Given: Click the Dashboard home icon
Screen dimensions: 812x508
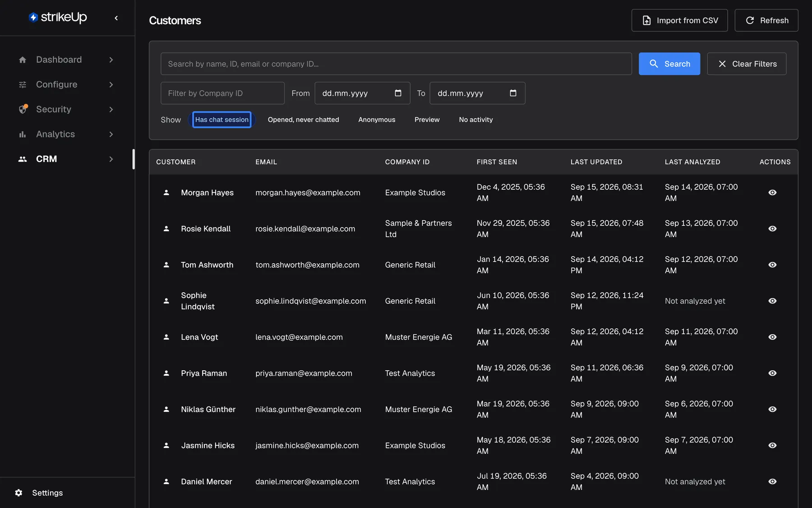Looking at the screenshot, I should point(23,60).
